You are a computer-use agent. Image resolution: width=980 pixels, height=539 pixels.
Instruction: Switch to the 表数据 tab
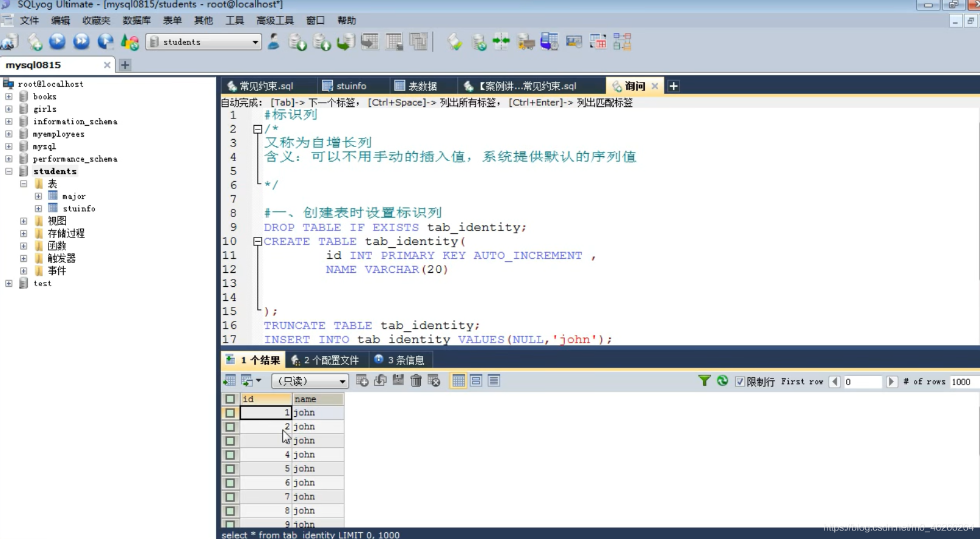[x=423, y=86]
